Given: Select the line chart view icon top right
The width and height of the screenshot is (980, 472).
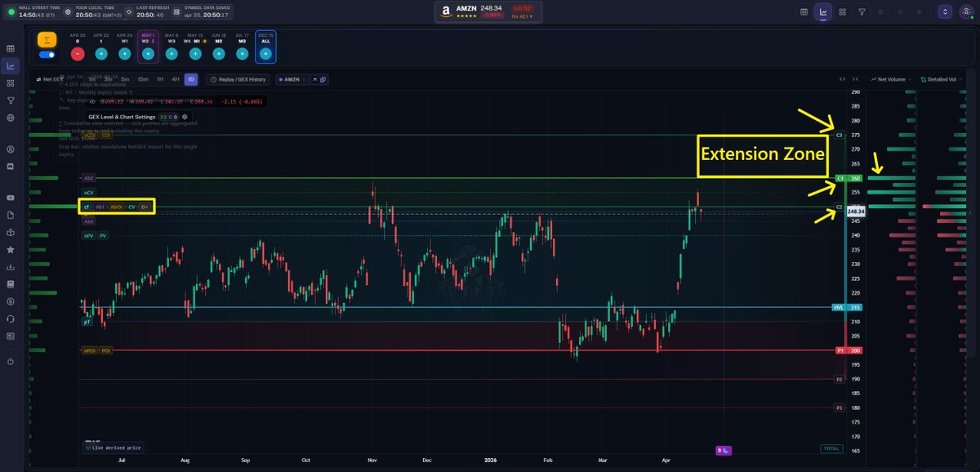Looking at the screenshot, I should tap(823, 12).
